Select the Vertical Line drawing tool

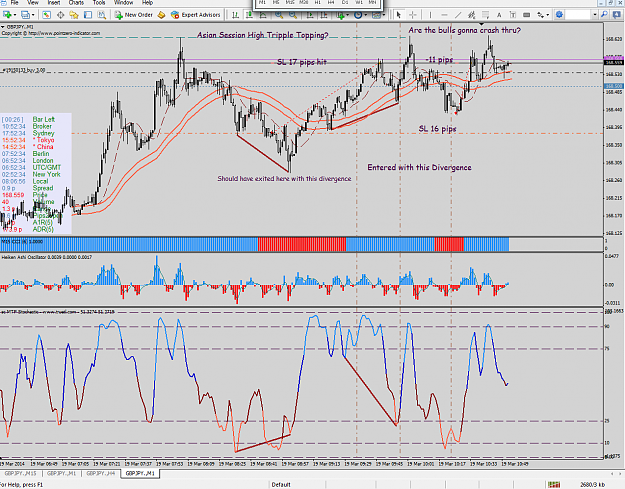pyautogui.click(x=430, y=15)
